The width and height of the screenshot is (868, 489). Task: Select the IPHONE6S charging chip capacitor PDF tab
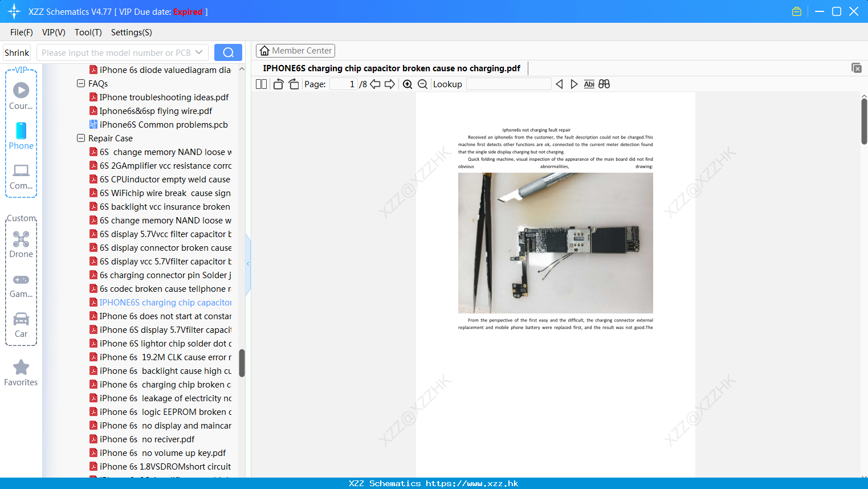392,68
